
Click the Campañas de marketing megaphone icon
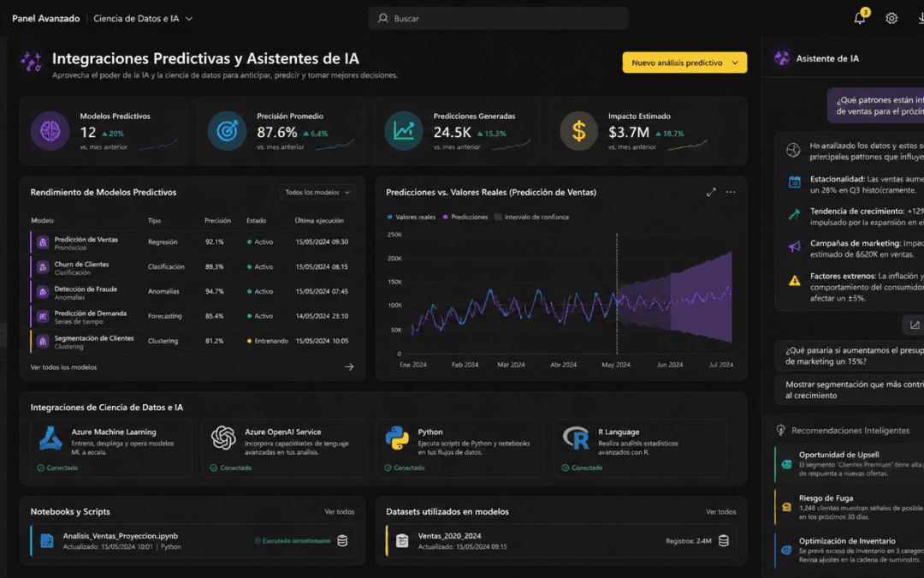[x=794, y=247]
